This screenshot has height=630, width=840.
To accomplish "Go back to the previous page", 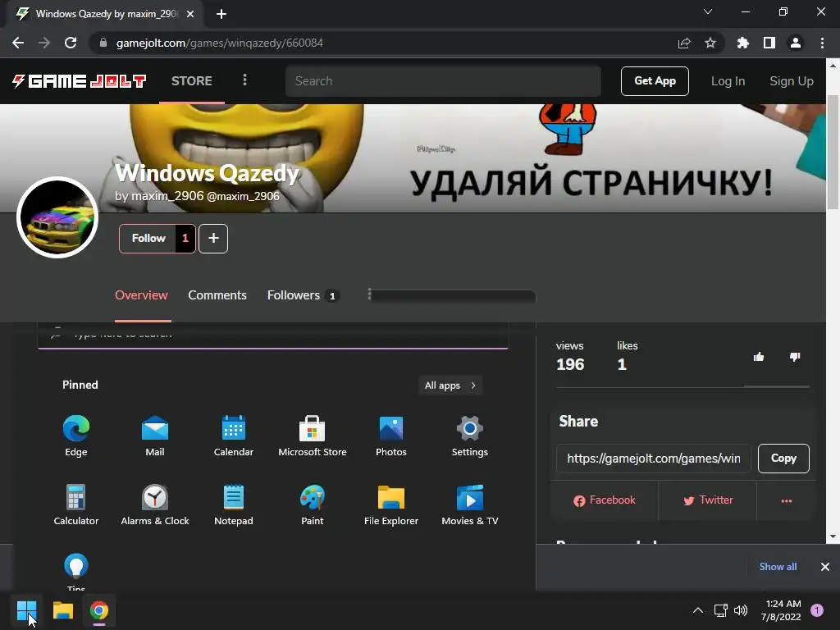I will pos(18,43).
